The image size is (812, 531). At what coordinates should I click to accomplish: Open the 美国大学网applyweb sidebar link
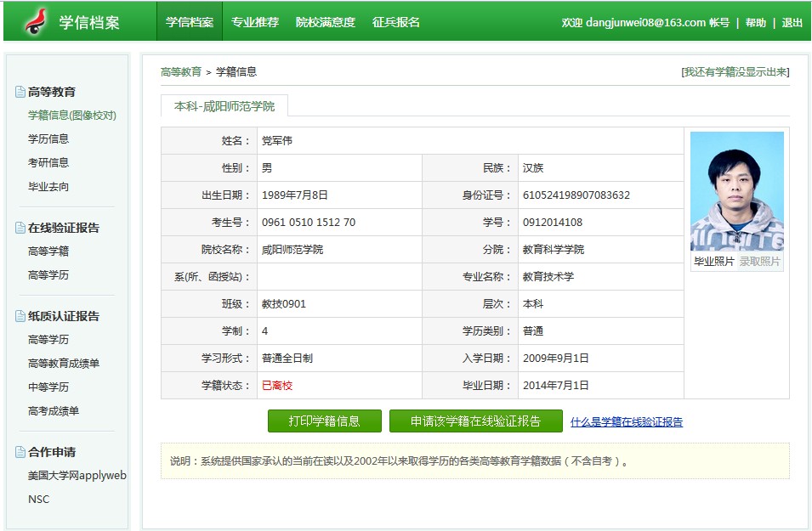pyautogui.click(x=77, y=476)
